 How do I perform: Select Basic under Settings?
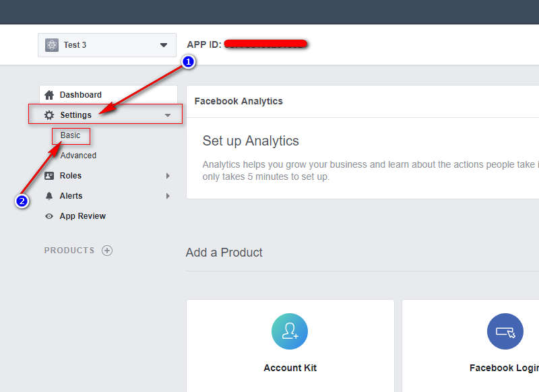click(x=70, y=135)
